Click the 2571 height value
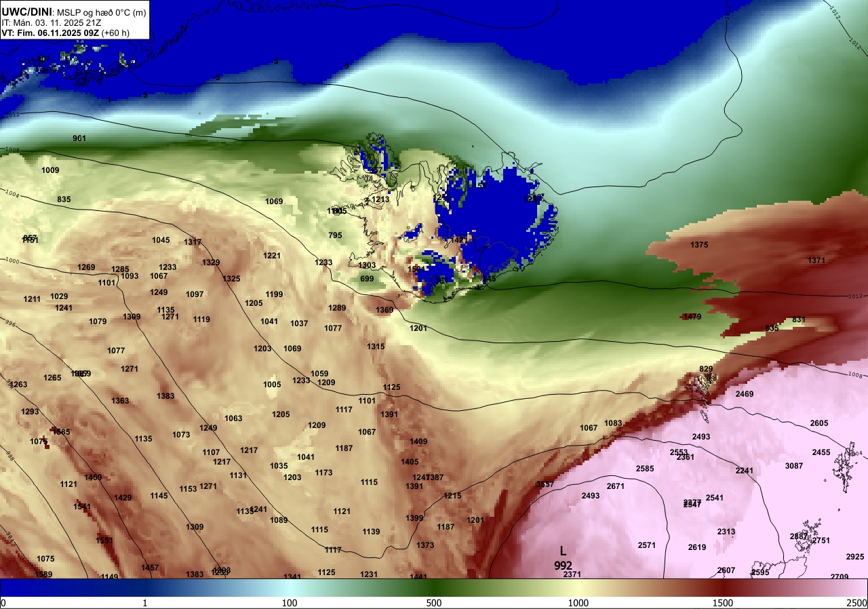The height and width of the screenshot is (609, 868). (x=647, y=545)
